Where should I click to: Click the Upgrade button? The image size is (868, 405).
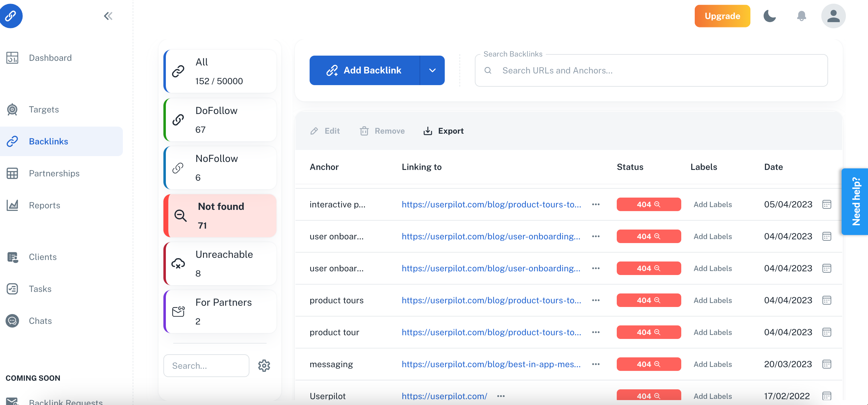click(722, 16)
